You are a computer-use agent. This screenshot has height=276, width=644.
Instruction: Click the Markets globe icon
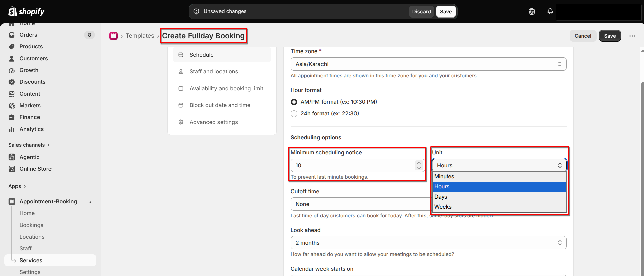coord(12,106)
